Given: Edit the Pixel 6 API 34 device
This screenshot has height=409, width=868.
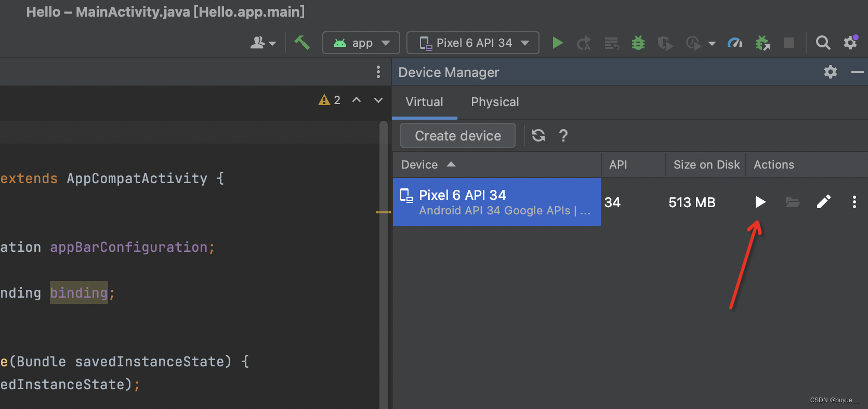Looking at the screenshot, I should tap(823, 202).
